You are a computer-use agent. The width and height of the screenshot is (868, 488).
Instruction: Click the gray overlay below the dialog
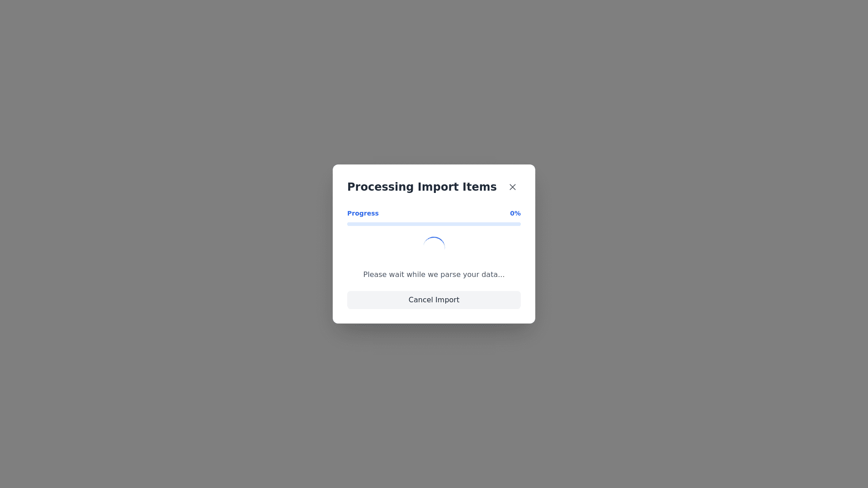[434, 407]
